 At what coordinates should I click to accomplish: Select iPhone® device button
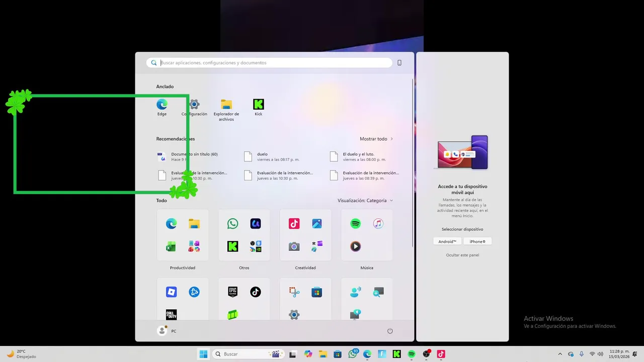(x=477, y=241)
